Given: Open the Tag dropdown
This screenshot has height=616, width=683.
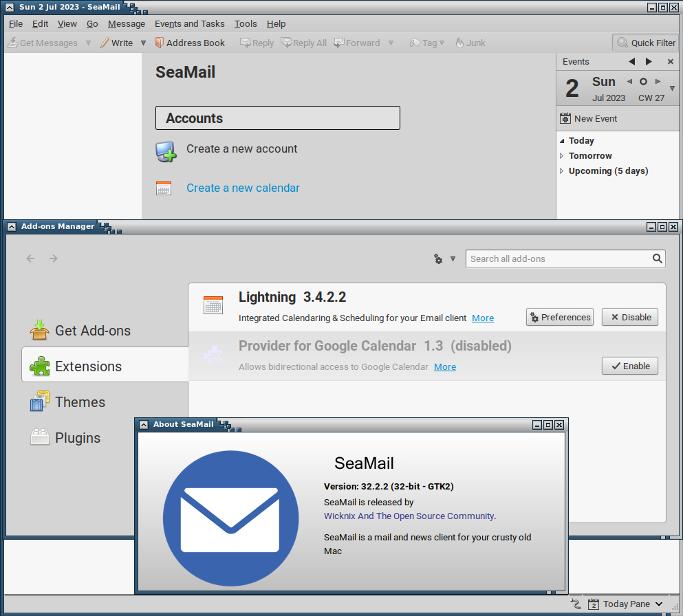Looking at the screenshot, I should [427, 43].
